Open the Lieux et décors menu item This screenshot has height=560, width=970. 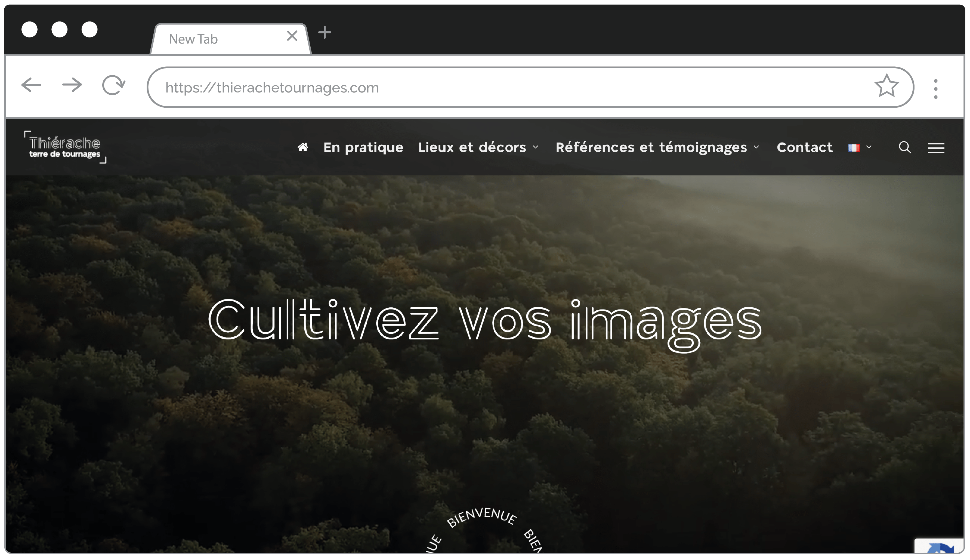pos(472,148)
